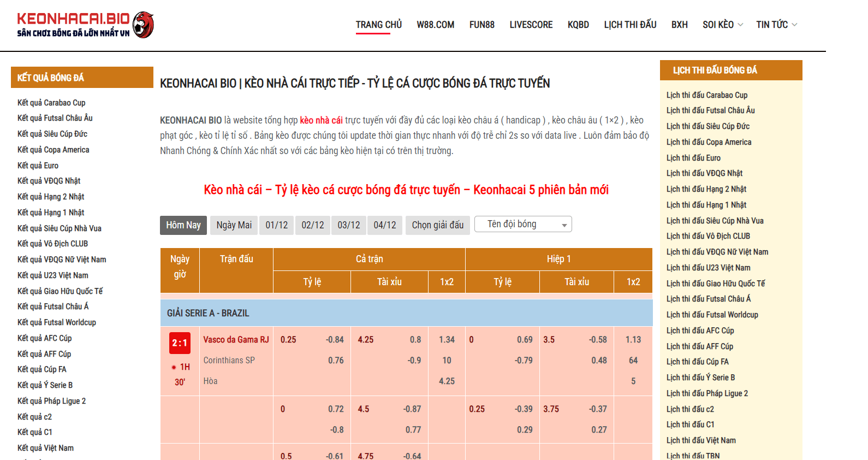
Task: Open Lịch thi đấu Ý Serie B link
Action: (x=701, y=378)
